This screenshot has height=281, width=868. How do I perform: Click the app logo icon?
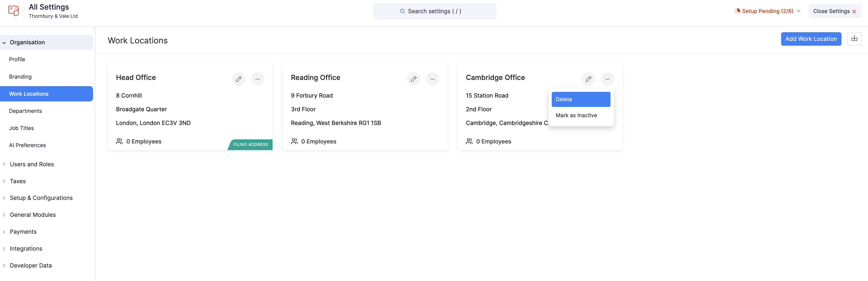[x=13, y=11]
